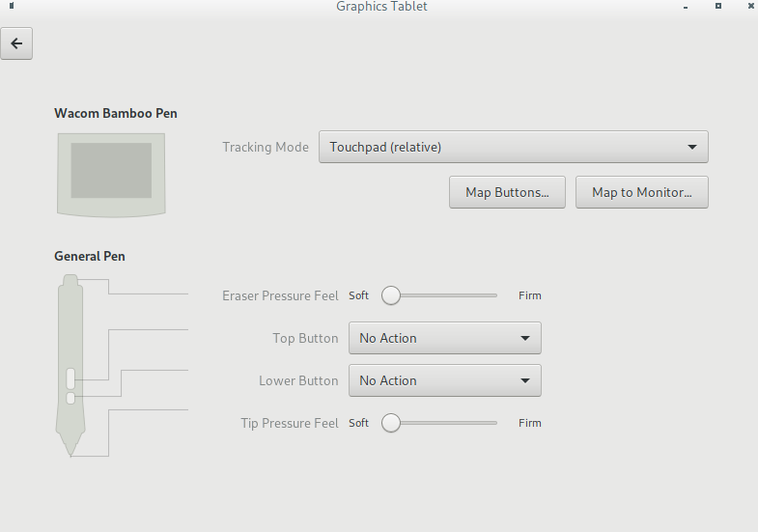Open the Tracking Mode dropdown

[x=514, y=147]
